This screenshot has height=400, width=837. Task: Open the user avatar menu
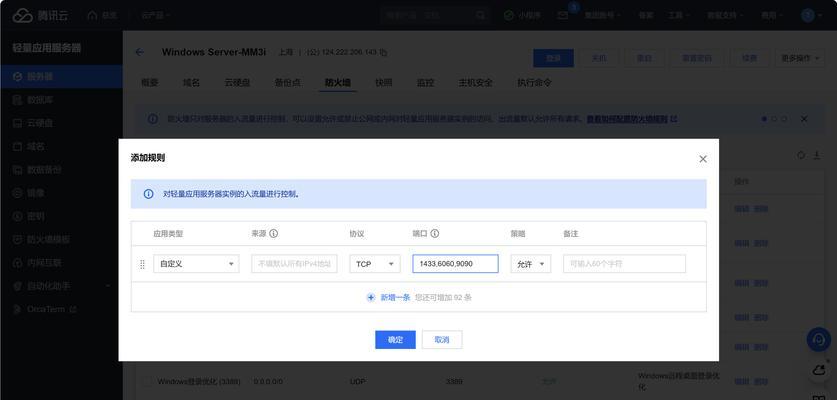(811, 15)
